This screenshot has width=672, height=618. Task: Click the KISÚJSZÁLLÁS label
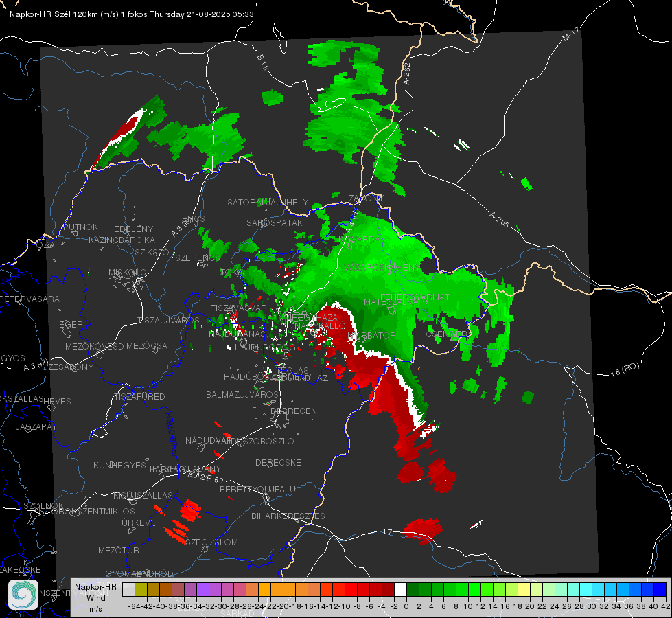(x=143, y=495)
